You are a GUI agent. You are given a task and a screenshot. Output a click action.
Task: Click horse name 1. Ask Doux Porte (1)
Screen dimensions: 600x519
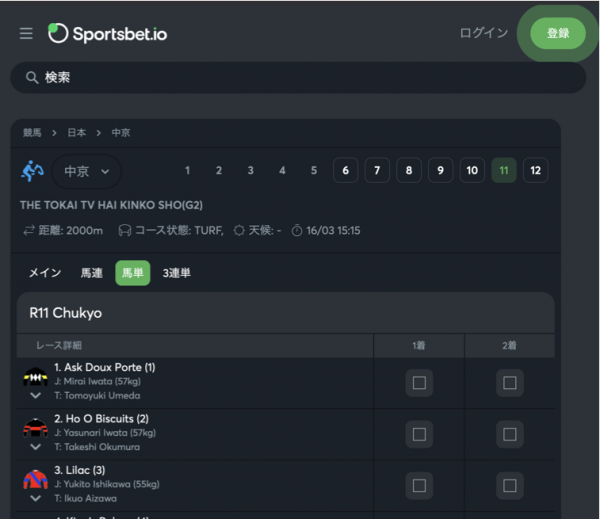(x=104, y=367)
